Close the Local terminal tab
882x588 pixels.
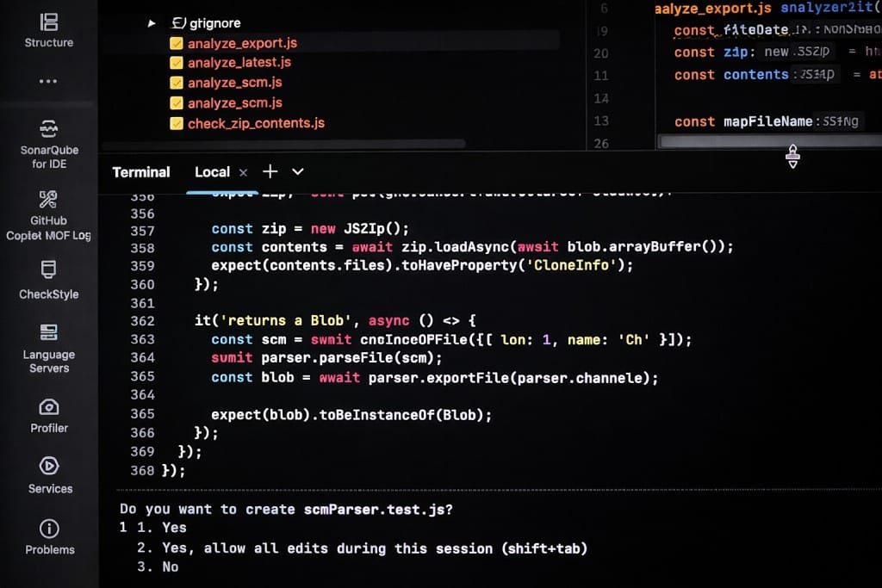(x=243, y=172)
